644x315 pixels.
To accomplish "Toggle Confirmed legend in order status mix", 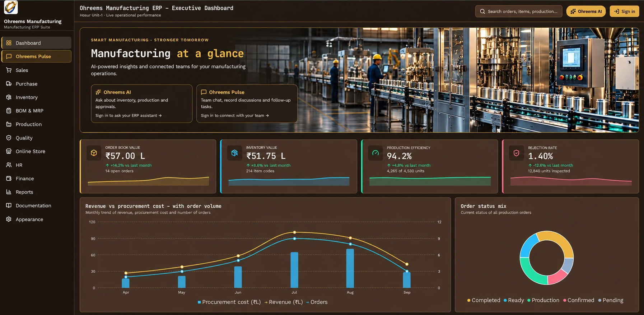I will point(579,300).
